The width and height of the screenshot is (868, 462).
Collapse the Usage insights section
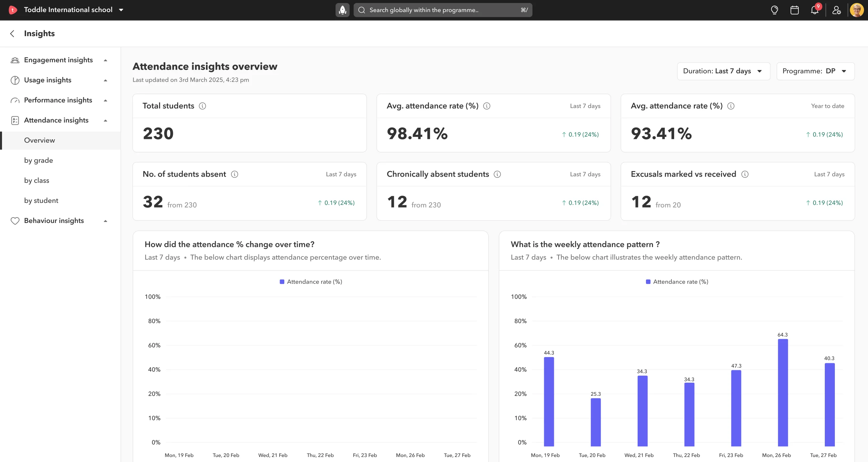[105, 80]
